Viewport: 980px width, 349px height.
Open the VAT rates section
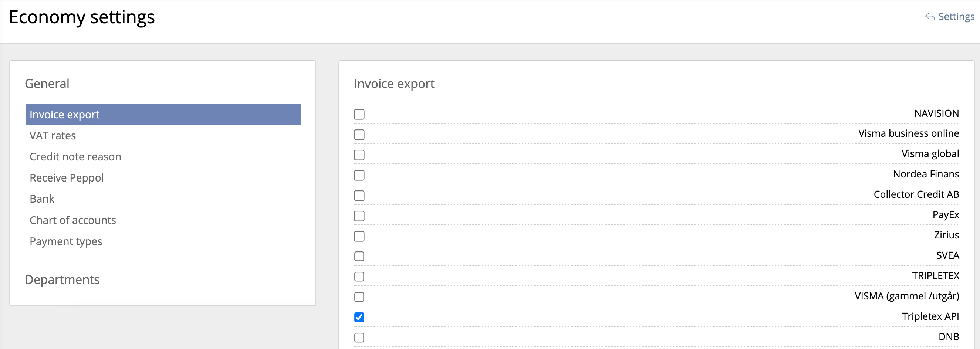pos(53,136)
